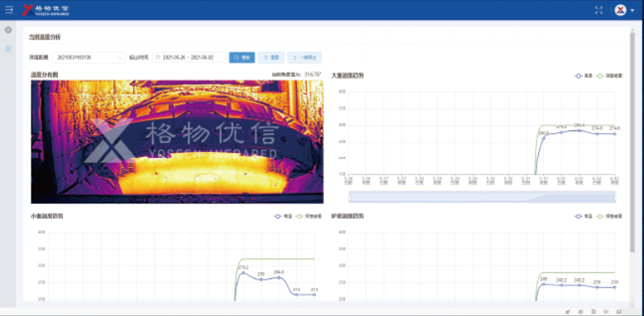Collapse the sidebar with the hamburger icon

click(x=8, y=10)
